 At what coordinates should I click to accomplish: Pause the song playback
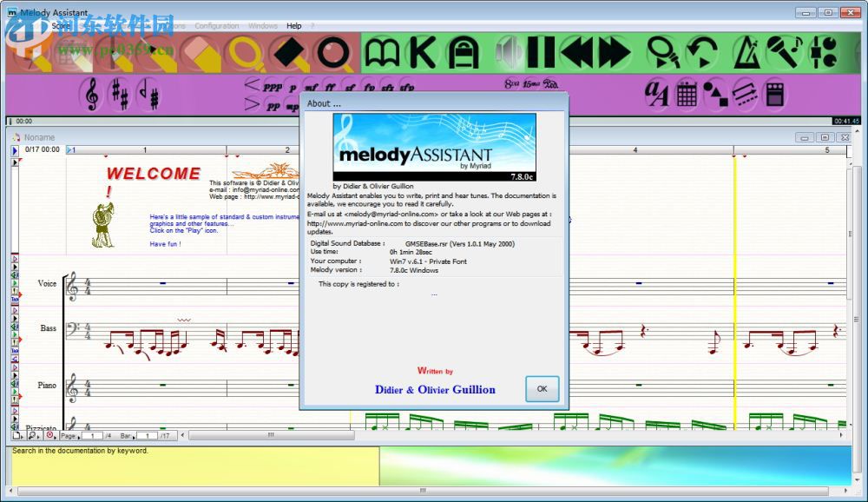pos(539,52)
